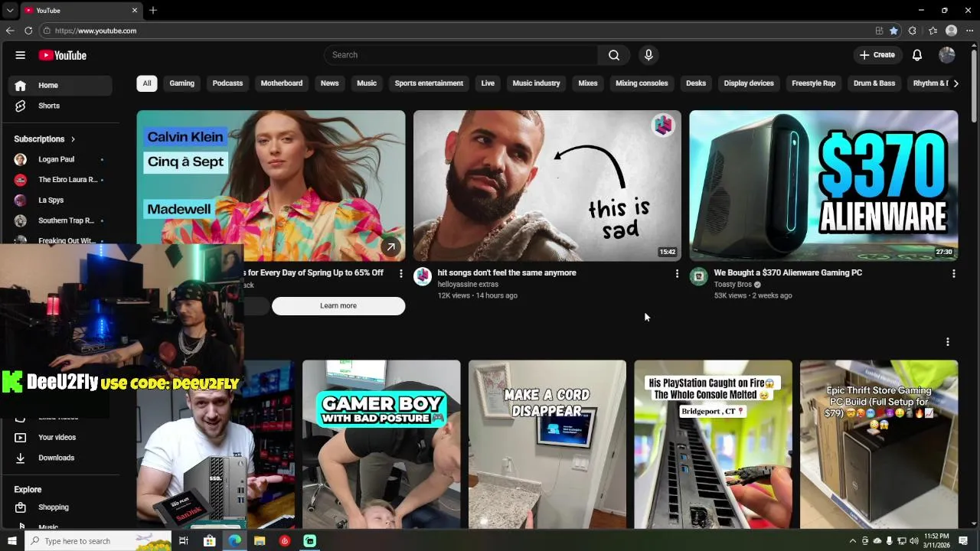Image resolution: width=980 pixels, height=551 pixels.
Task: Click the YouTube logo
Action: click(63, 55)
